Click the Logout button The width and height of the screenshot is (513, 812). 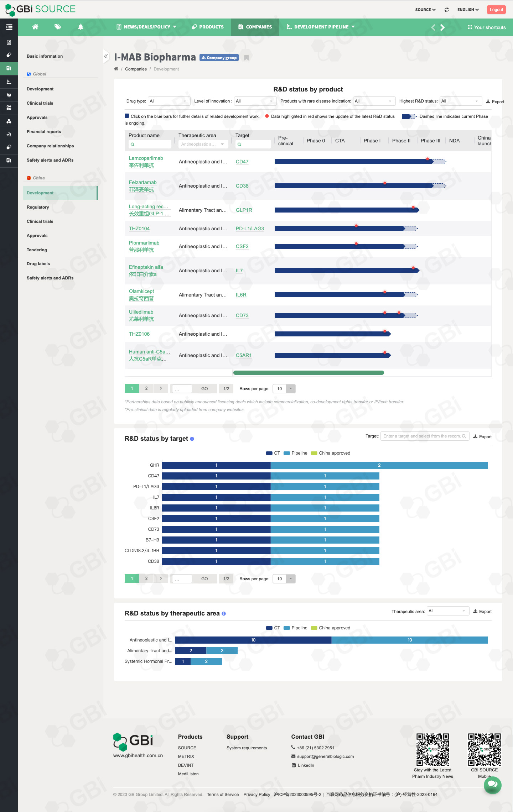(x=496, y=10)
